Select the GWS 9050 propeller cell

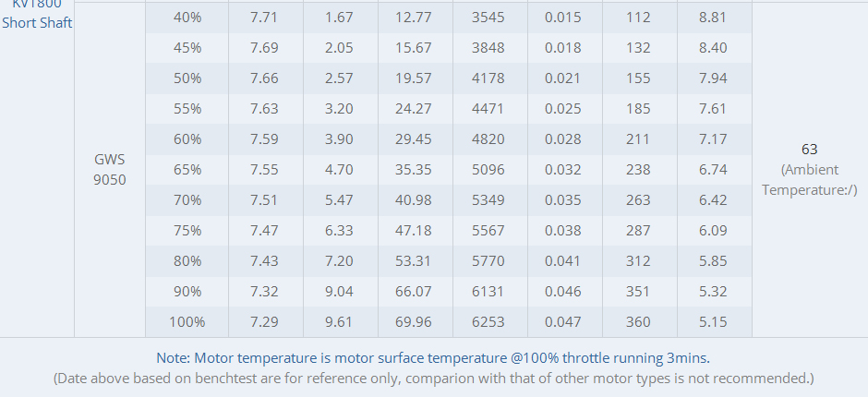pyautogui.click(x=110, y=170)
